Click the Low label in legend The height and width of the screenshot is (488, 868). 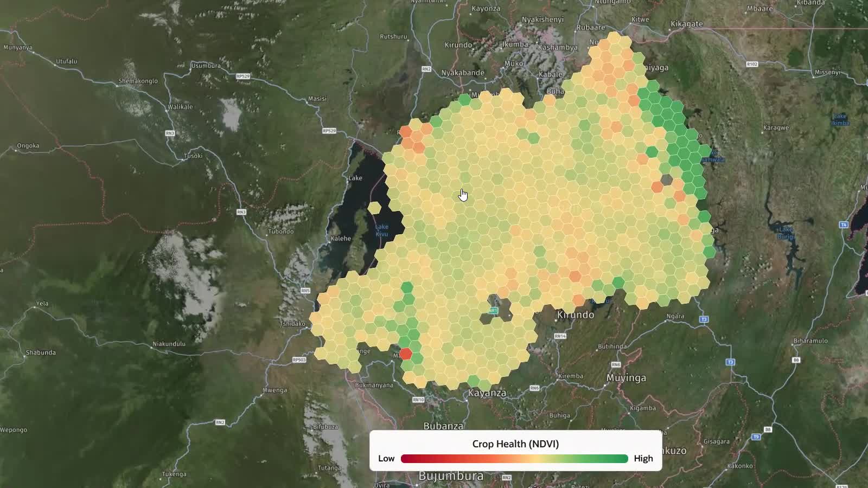pos(386,458)
